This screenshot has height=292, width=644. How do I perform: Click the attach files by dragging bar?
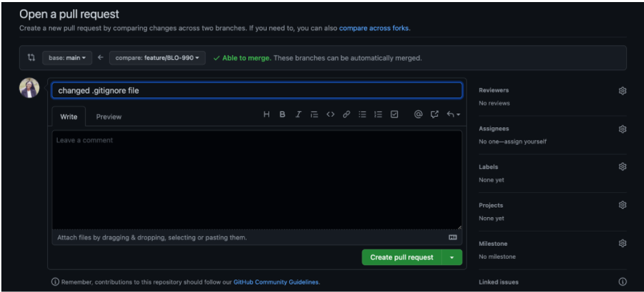pyautogui.click(x=256, y=237)
